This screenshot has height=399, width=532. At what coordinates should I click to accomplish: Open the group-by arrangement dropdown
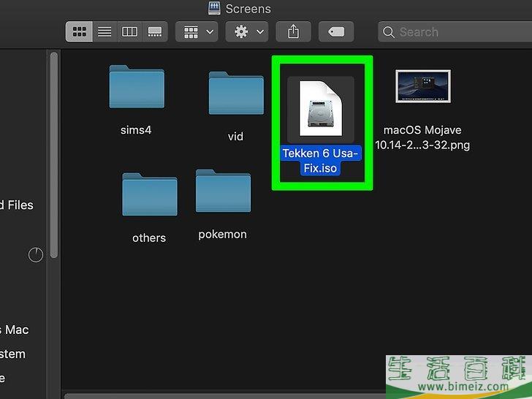click(197, 32)
